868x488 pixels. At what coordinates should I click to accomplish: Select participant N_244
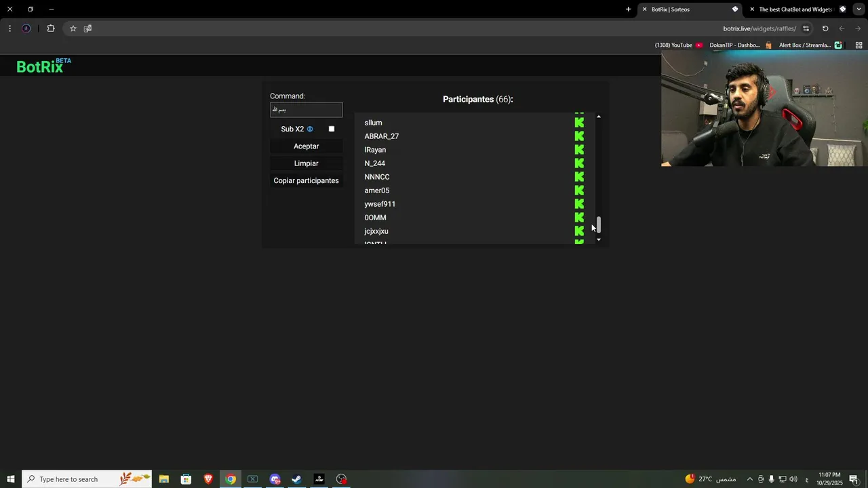[374, 163]
